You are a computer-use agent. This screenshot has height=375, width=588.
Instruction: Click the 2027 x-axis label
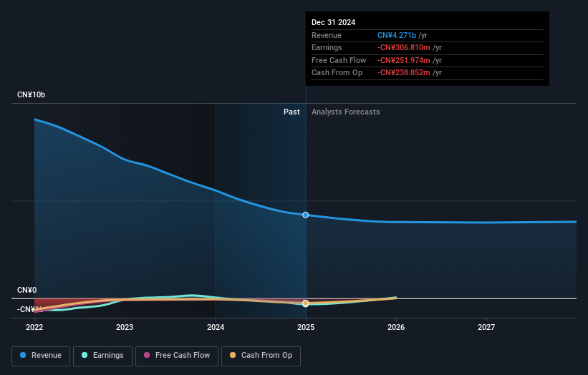[x=486, y=327]
